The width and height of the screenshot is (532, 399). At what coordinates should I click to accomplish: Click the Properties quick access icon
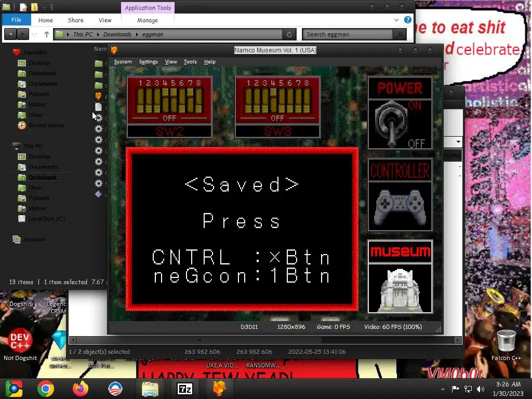coord(23,7)
